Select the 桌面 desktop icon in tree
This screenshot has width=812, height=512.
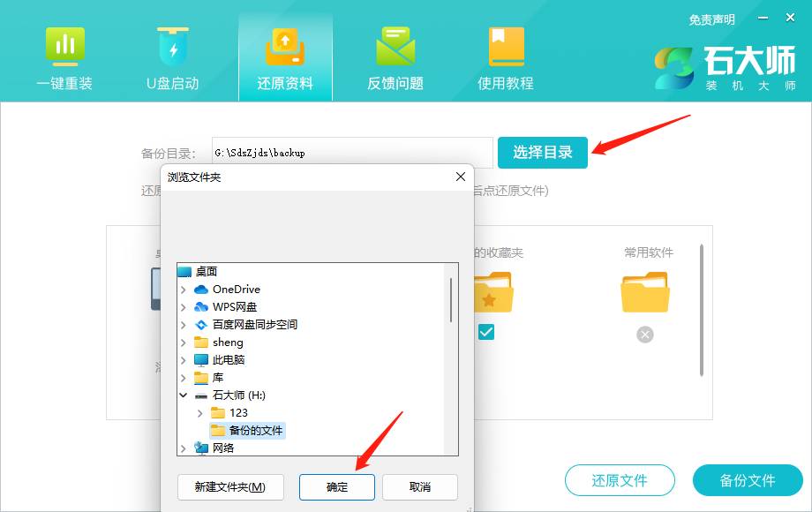184,271
